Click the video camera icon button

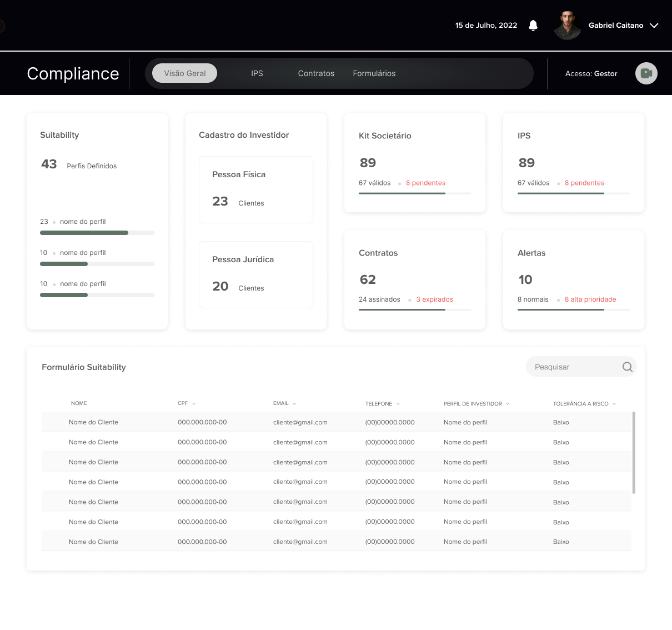coord(646,73)
